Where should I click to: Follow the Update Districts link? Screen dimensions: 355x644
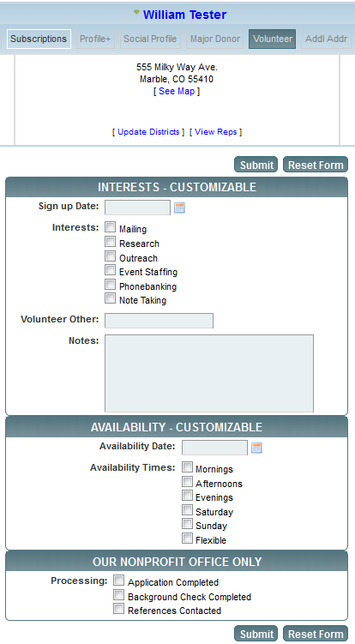coord(148,132)
